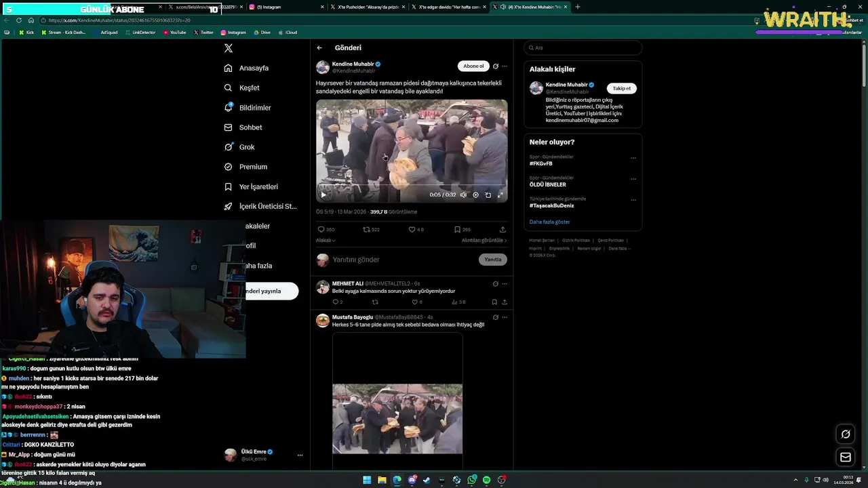This screenshot has height=488, width=868.
Task: Bookmark the post with 265 count
Action: [x=458, y=230]
